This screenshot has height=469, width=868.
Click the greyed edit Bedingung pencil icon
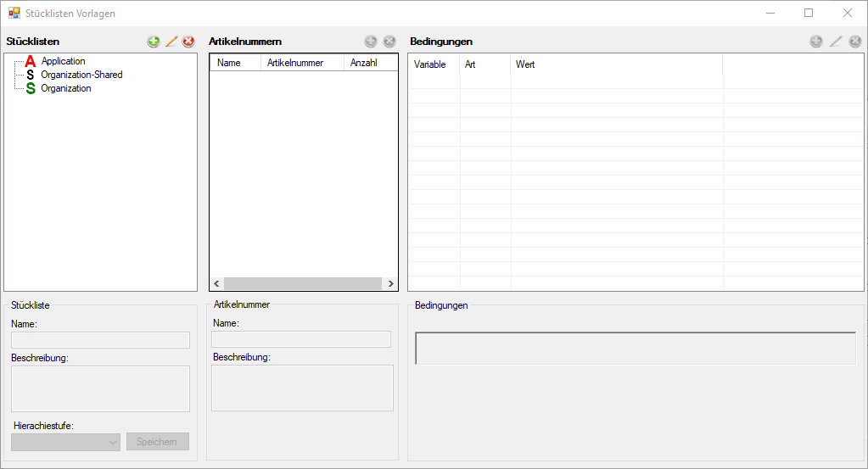(836, 42)
